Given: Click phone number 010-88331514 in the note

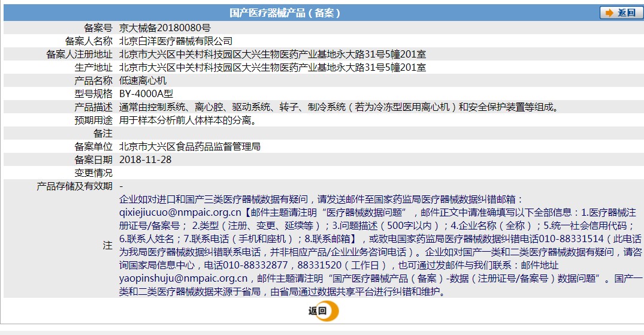Looking at the screenshot, I should point(571,239).
